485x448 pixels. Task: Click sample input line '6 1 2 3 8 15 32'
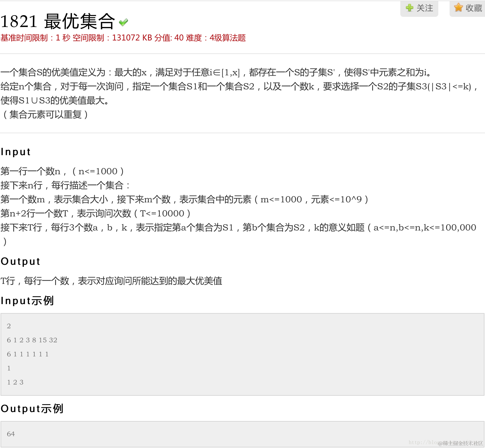pyautogui.click(x=32, y=340)
